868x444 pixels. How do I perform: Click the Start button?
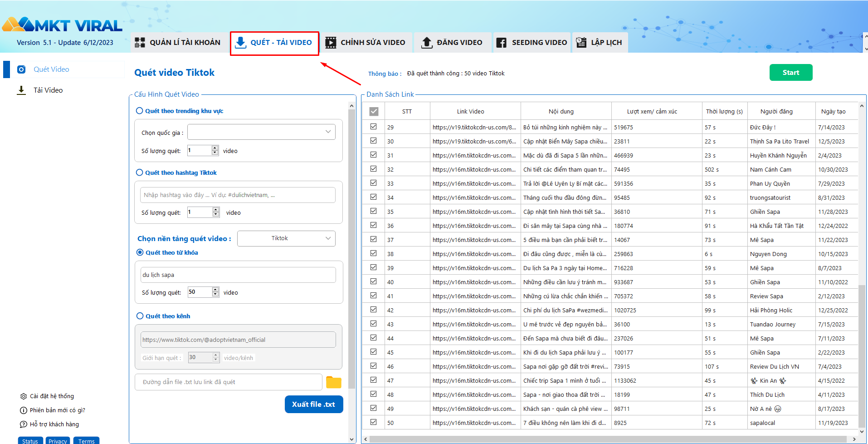[x=791, y=73]
